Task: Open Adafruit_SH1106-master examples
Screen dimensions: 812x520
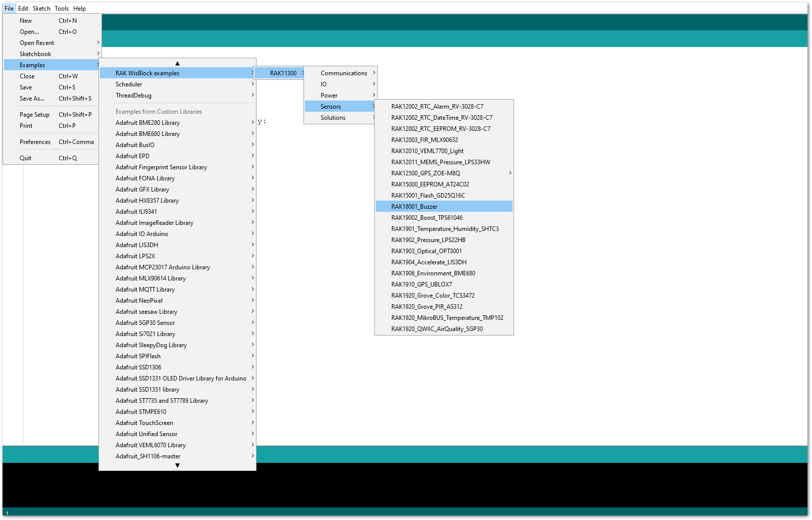Action: pyautogui.click(x=177, y=456)
